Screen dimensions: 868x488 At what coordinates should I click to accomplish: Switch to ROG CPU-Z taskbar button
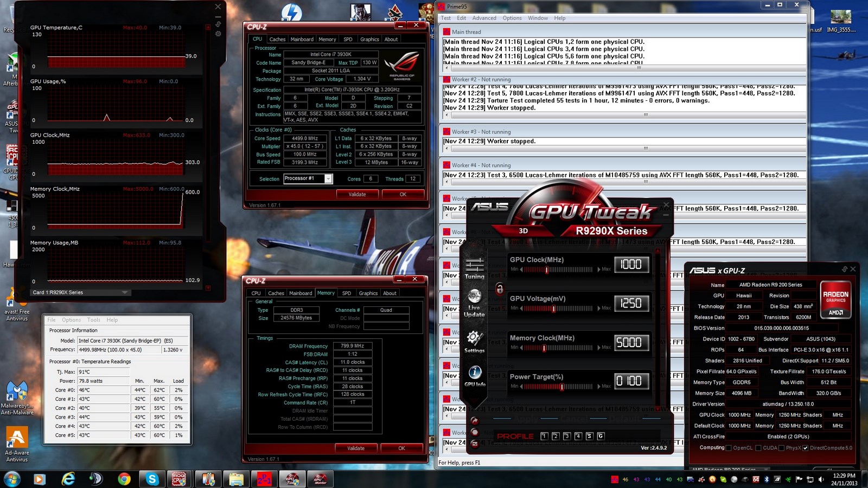(x=179, y=479)
